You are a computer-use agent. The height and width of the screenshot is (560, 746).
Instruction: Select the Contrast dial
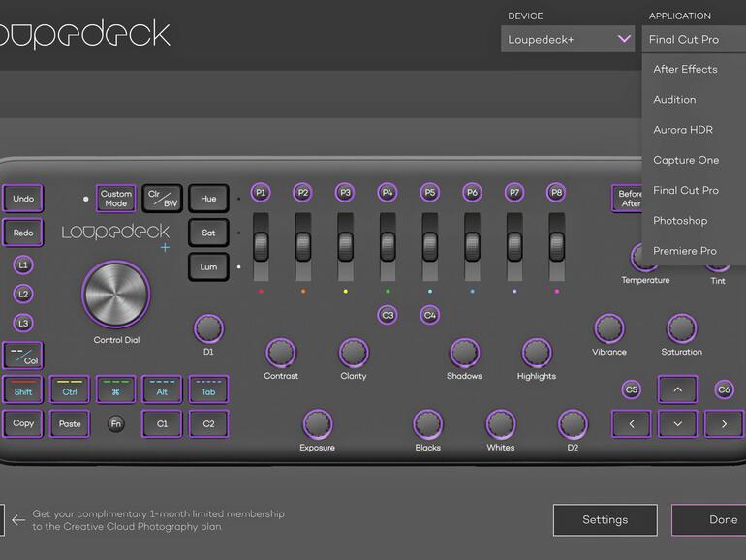click(281, 352)
